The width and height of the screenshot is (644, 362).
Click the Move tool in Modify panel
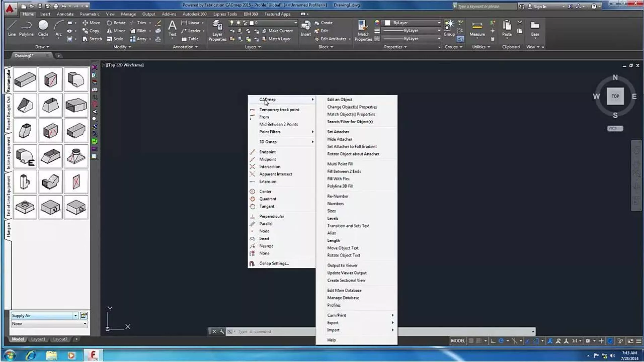[x=91, y=23]
